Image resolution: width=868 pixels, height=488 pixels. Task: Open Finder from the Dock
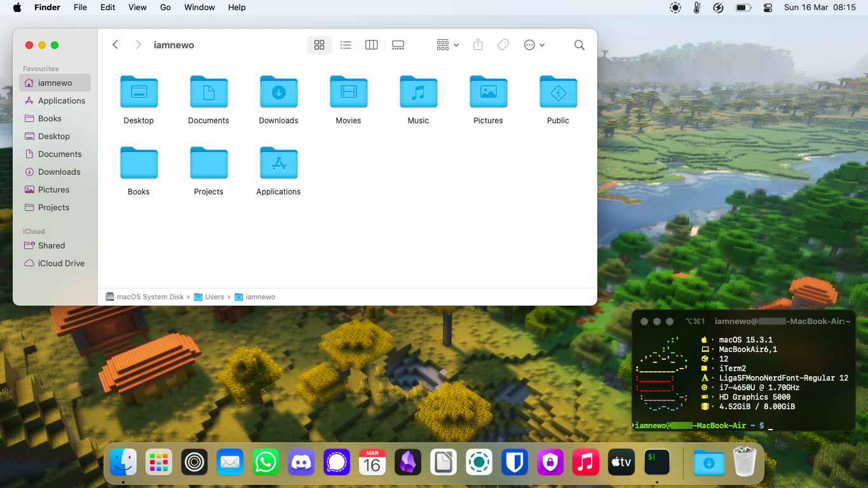[123, 463]
